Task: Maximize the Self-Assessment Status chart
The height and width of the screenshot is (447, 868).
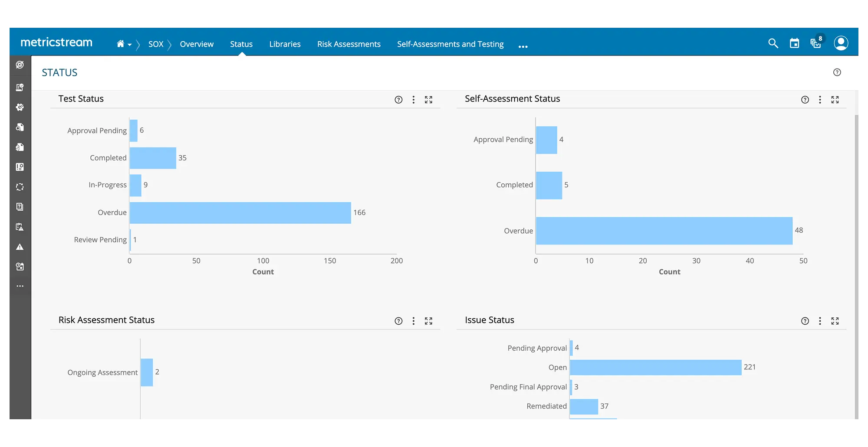Action: 835,100
